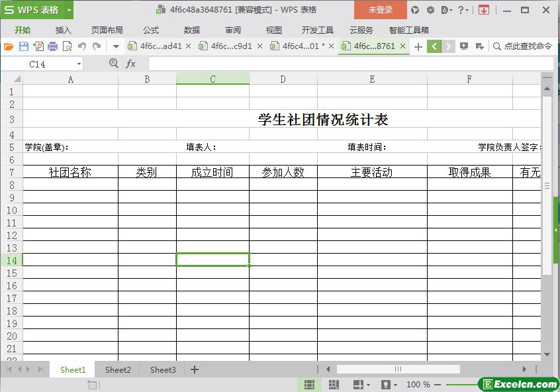Go to previous document tabs with green arrow
Screen dimensions: 560x392
click(434, 46)
